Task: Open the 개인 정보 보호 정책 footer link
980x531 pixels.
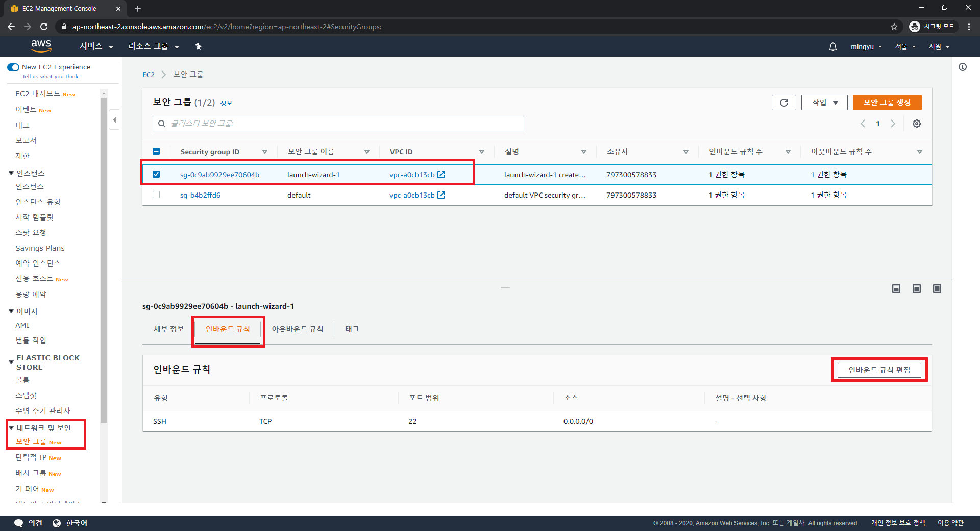Action: 898,523
